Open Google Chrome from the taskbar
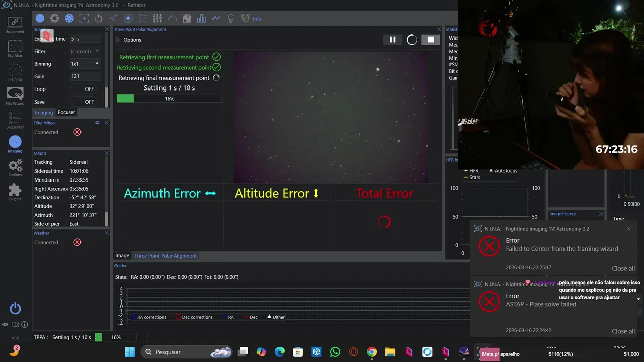Screen dimensions: 644x362 pos(372,352)
